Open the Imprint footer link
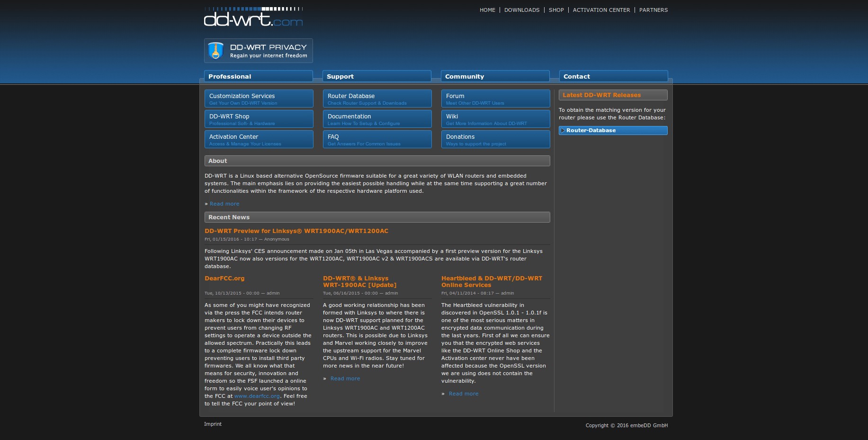The height and width of the screenshot is (440, 868). point(213,424)
